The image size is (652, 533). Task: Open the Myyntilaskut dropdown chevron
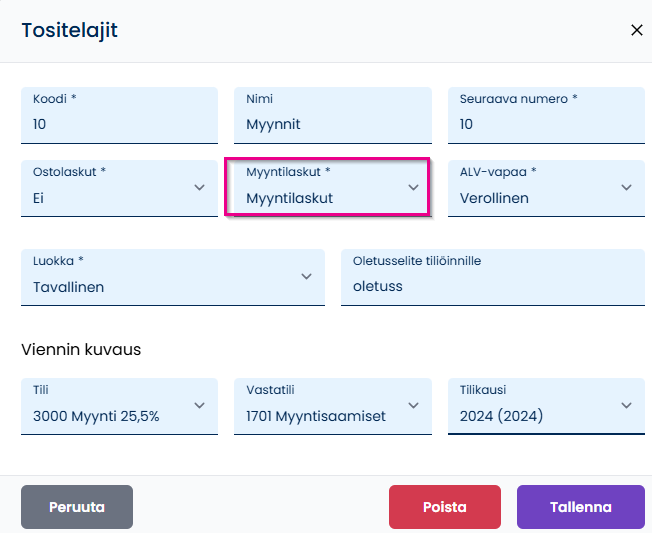click(413, 188)
